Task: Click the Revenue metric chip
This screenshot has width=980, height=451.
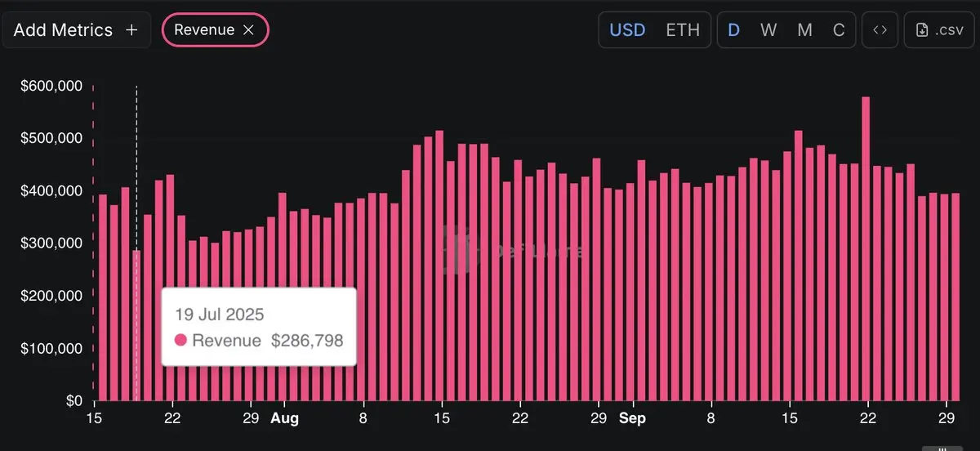Action: (x=216, y=30)
